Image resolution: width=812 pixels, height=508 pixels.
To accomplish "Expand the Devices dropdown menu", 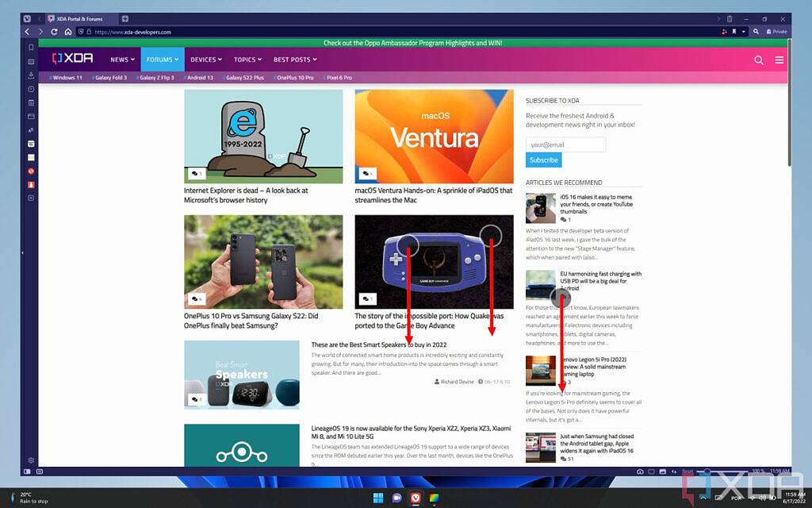I will 206,60.
